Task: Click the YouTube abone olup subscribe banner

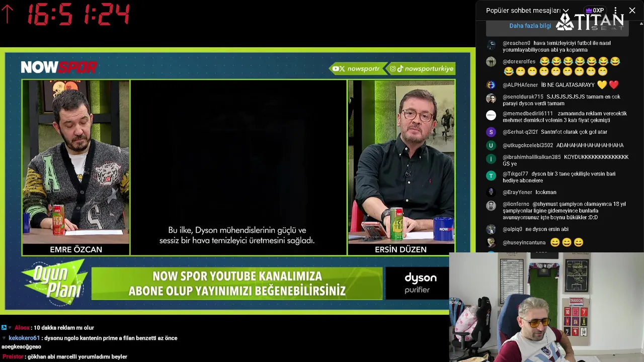Action: point(236,283)
